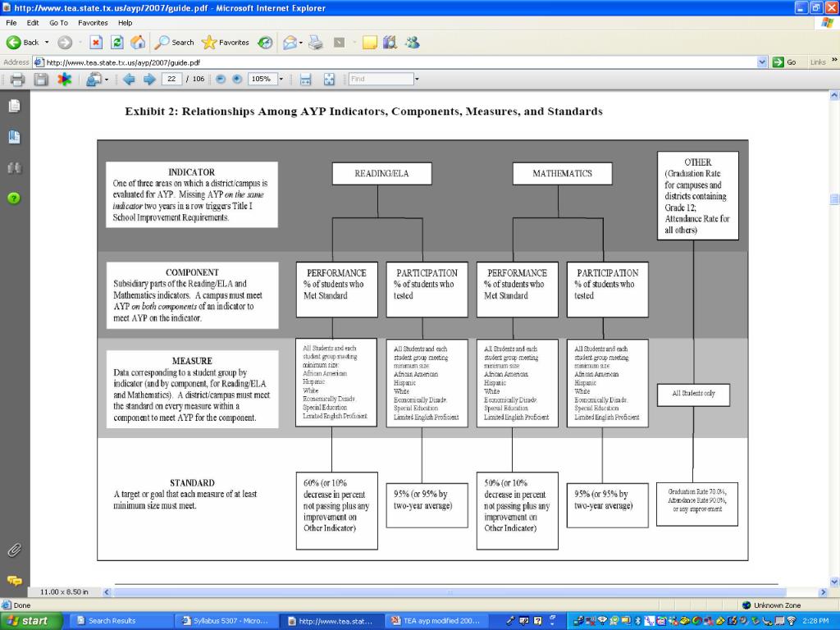840x630 pixels.
Task: Click the horizontal scrollbar left arrow
Action: 107,592
